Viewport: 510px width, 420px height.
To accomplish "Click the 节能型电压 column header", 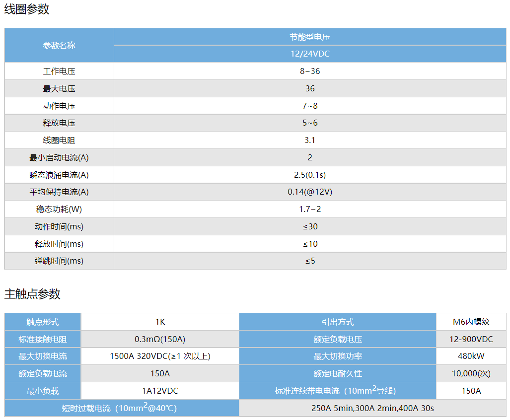I will 310,37.
